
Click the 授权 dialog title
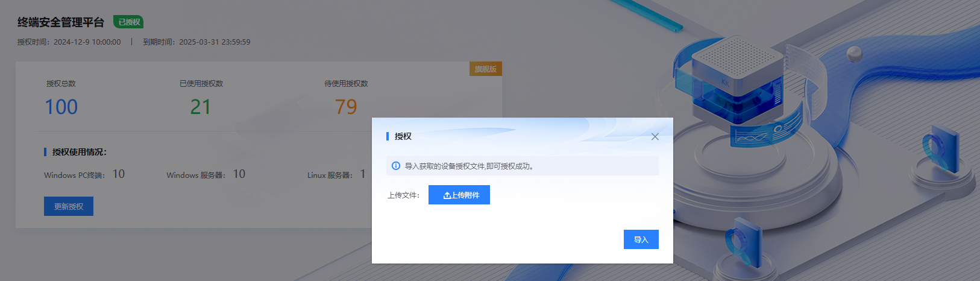click(403, 136)
